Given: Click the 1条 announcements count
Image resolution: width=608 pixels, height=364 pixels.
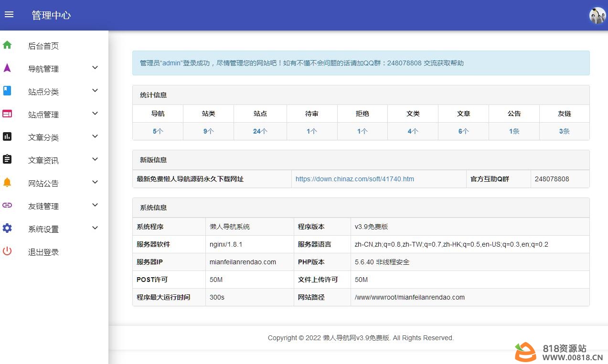Looking at the screenshot, I should coord(514,131).
